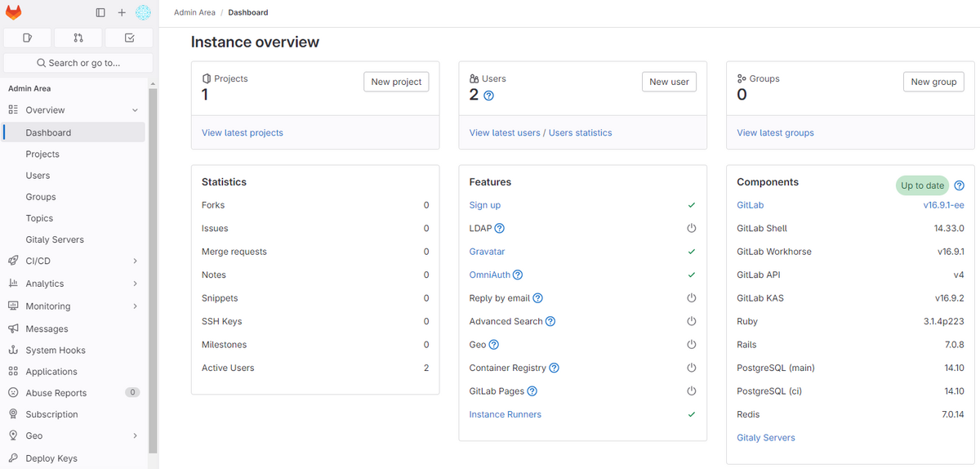Screen dimensions: 980x469
Task: Click the plus create-new icon
Action: point(122,12)
